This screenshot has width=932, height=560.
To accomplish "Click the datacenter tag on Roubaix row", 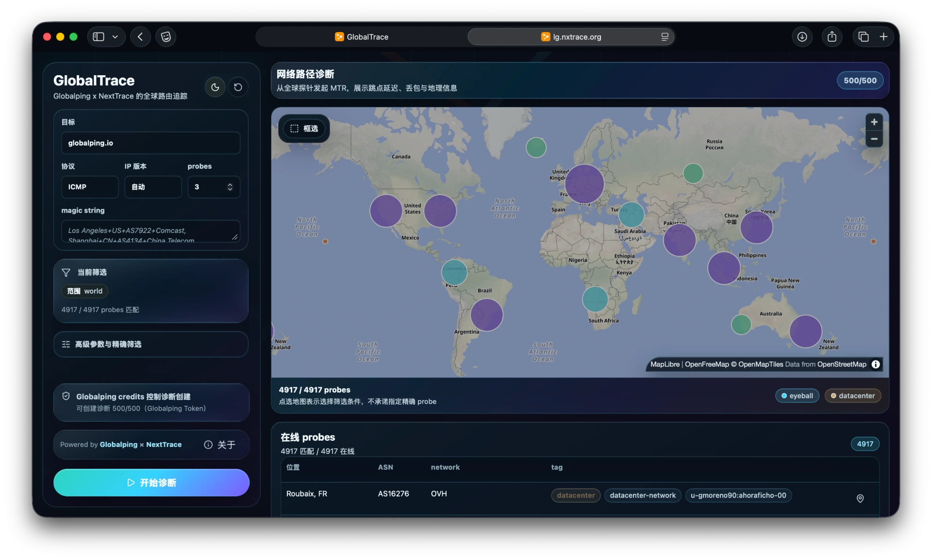I will point(576,495).
